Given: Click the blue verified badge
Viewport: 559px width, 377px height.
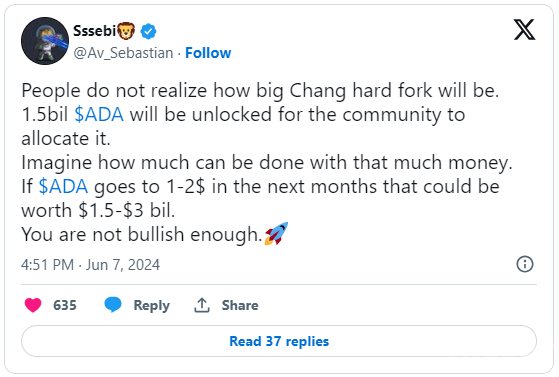Looking at the screenshot, I should click(148, 31).
